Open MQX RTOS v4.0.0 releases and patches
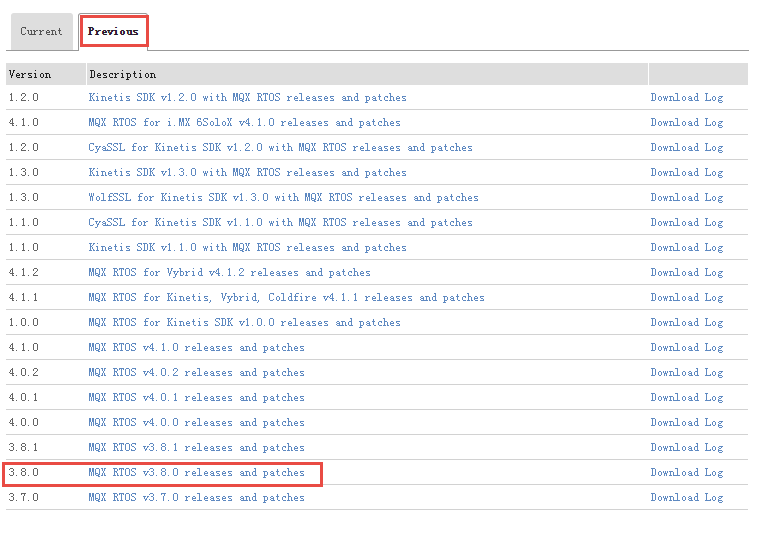 tap(196, 423)
